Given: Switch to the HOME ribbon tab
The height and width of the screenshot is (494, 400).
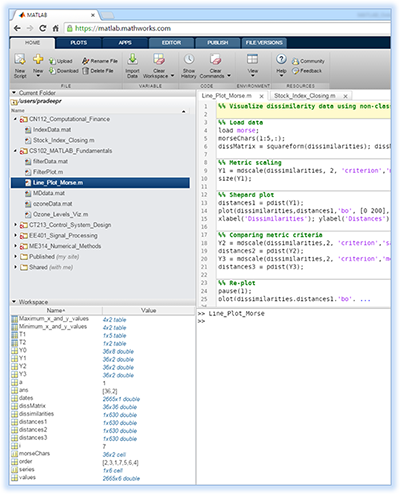Looking at the screenshot, I should (x=32, y=43).
